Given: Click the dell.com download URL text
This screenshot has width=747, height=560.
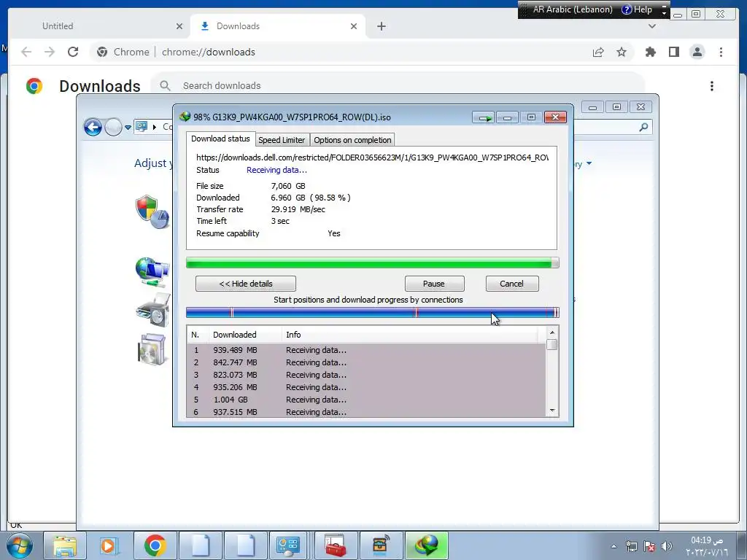Looking at the screenshot, I should [x=372, y=157].
